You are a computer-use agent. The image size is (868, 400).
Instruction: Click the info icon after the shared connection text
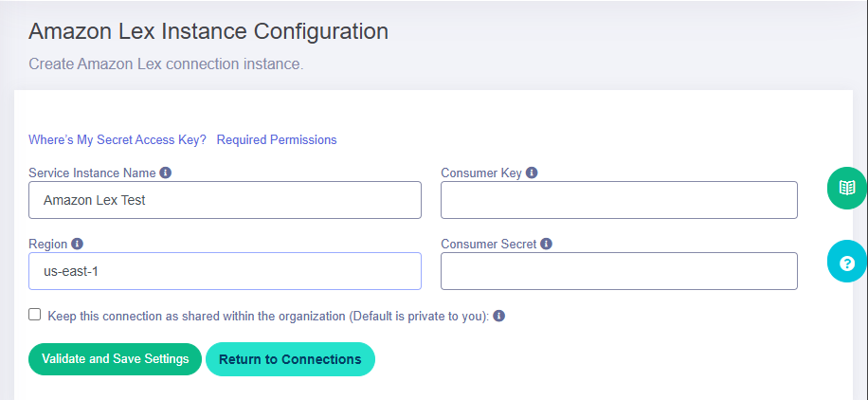(x=498, y=317)
